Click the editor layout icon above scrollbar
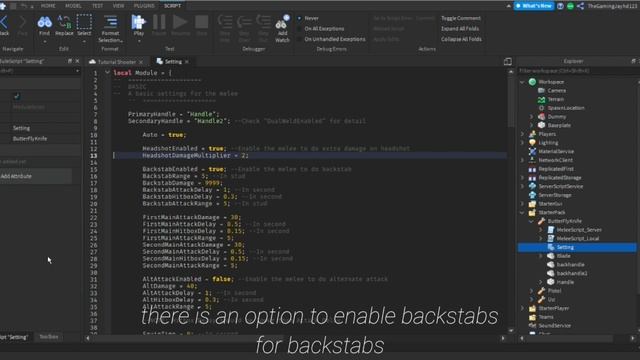This screenshot has height=360, width=640. [x=508, y=61]
